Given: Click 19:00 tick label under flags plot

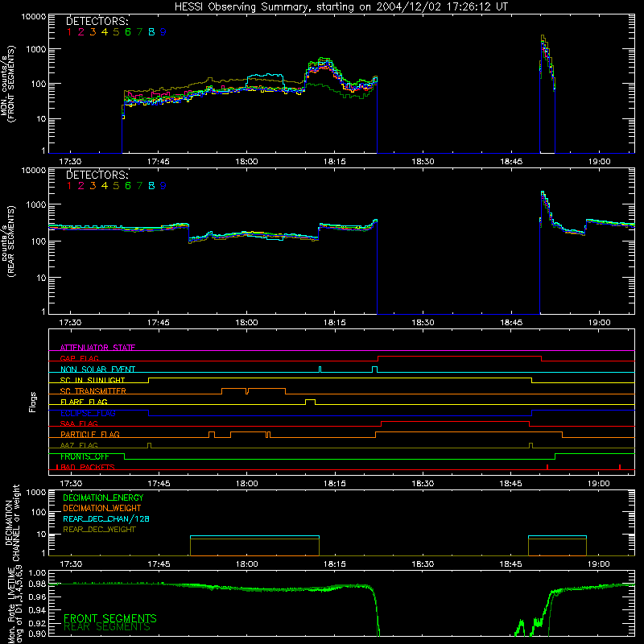Looking at the screenshot, I should (599, 484).
